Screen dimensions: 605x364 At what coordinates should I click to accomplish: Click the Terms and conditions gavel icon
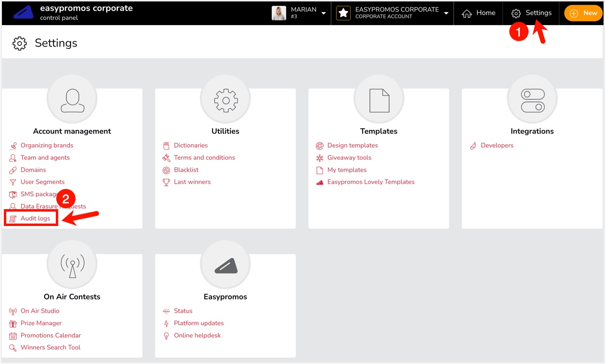(166, 158)
